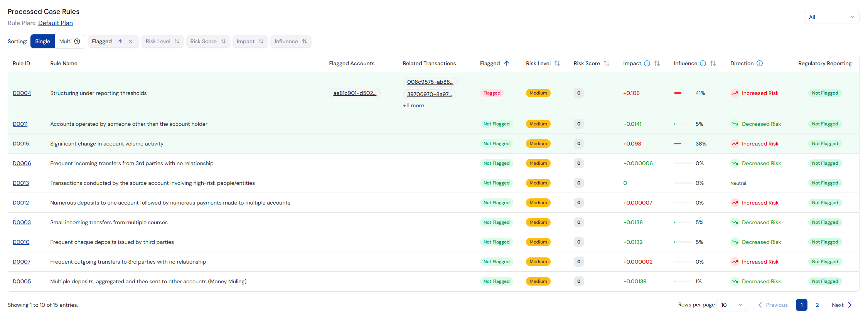
Task: Click the sort arrows in the Risk Score chip
Action: pos(223,41)
